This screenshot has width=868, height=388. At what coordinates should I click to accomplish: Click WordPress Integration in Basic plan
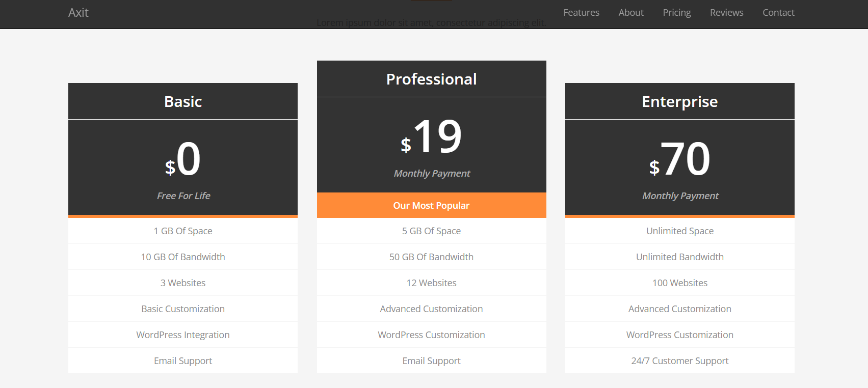(x=183, y=335)
